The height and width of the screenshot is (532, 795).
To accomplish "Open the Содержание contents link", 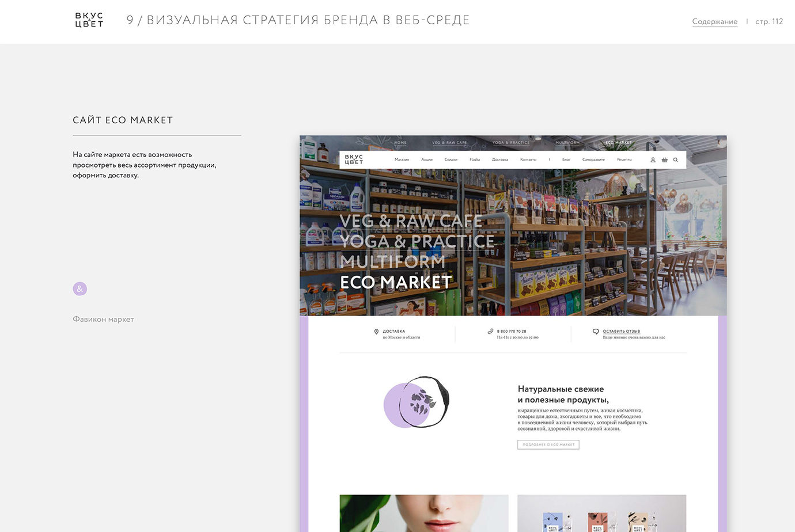I will (715, 21).
